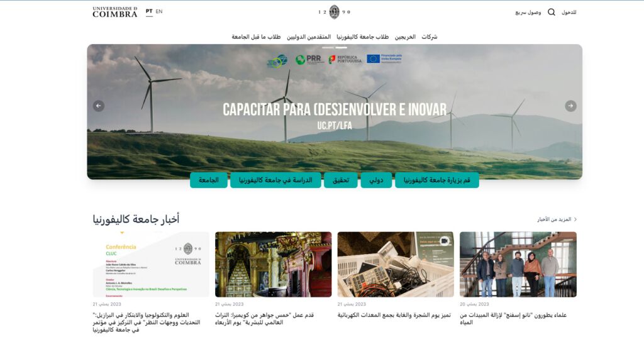Open the group photo on staircase thumbnail
The width and height of the screenshot is (644, 349).
[518, 264]
